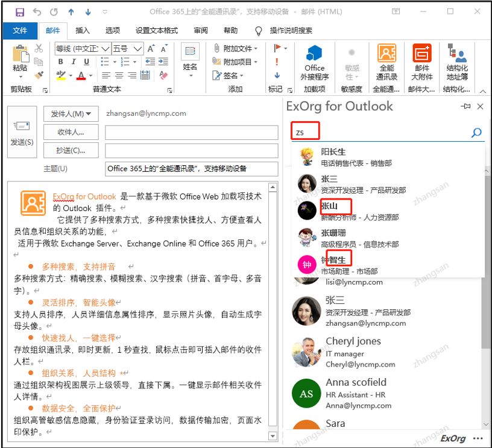Pick the text highlight color
The image size is (492, 448).
(61, 75)
